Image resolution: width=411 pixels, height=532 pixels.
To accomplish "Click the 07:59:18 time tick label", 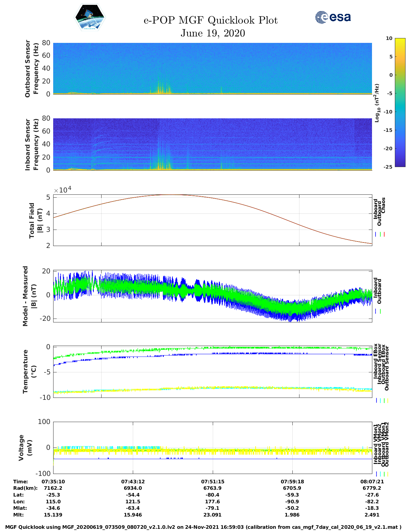I will point(292,481).
